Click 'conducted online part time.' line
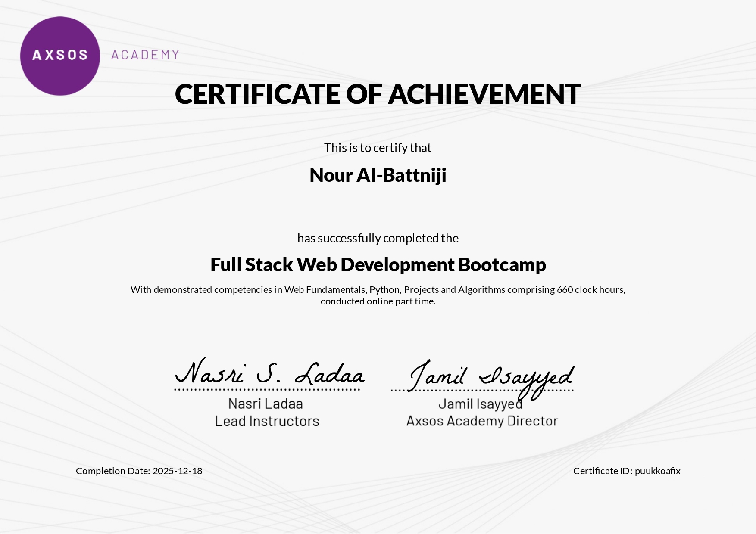756x534 pixels. point(378,301)
